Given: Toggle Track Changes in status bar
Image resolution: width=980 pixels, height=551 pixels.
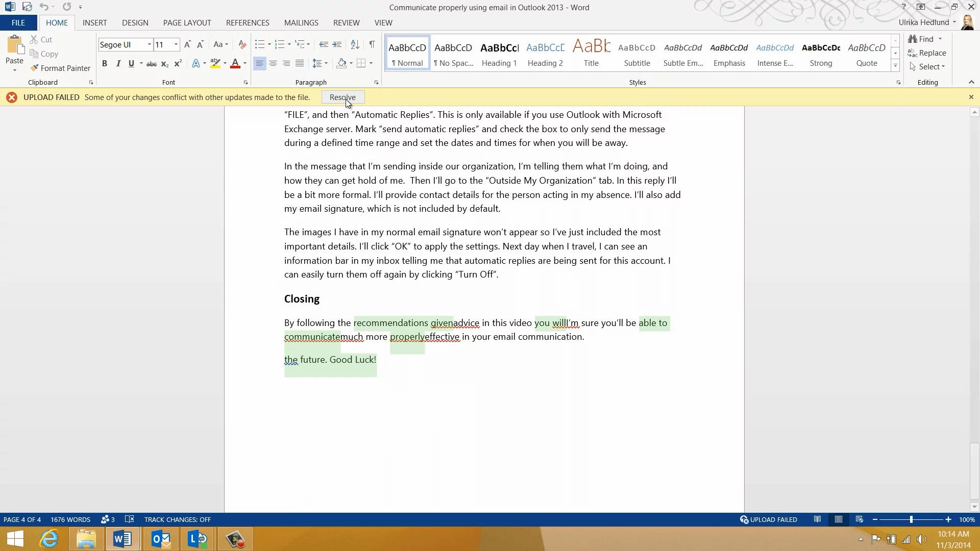Looking at the screenshot, I should point(177,519).
